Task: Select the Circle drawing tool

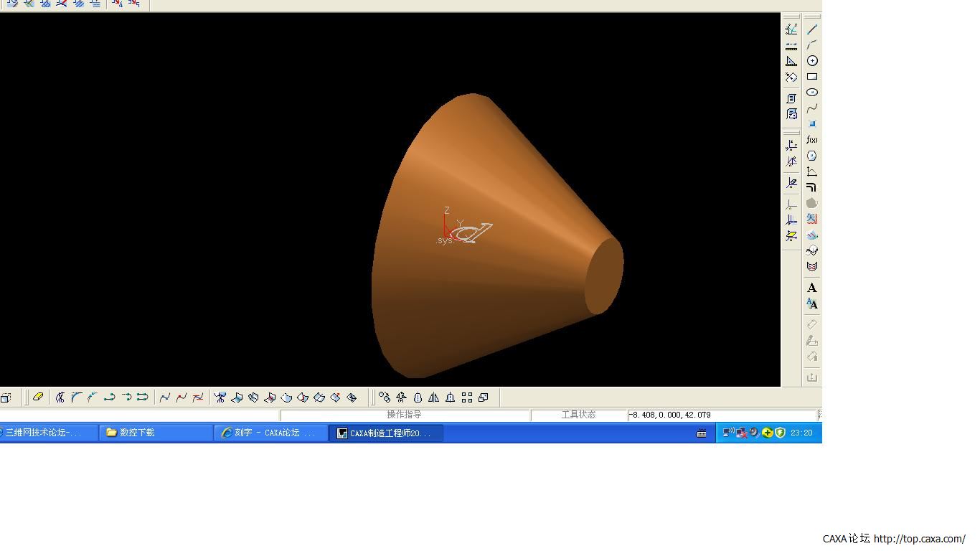Action: click(x=812, y=61)
